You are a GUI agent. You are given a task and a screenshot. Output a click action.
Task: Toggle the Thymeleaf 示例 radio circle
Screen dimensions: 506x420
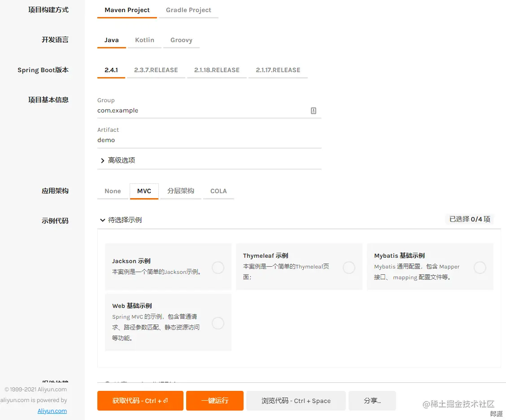click(349, 268)
